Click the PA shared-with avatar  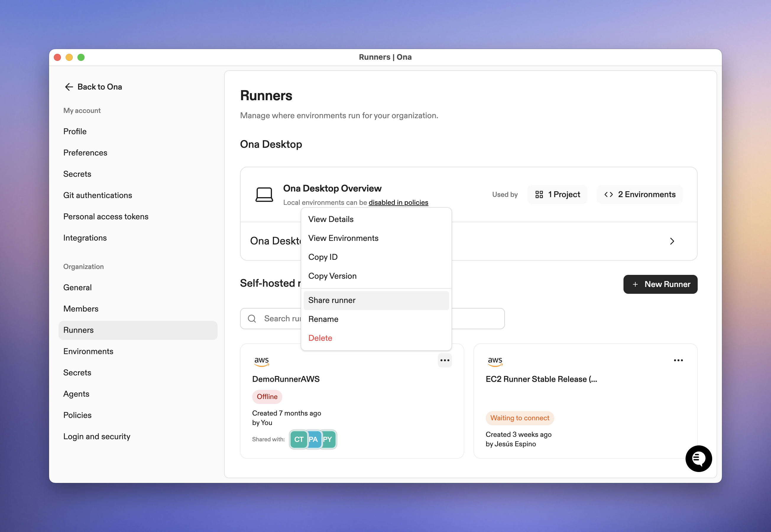(x=313, y=439)
